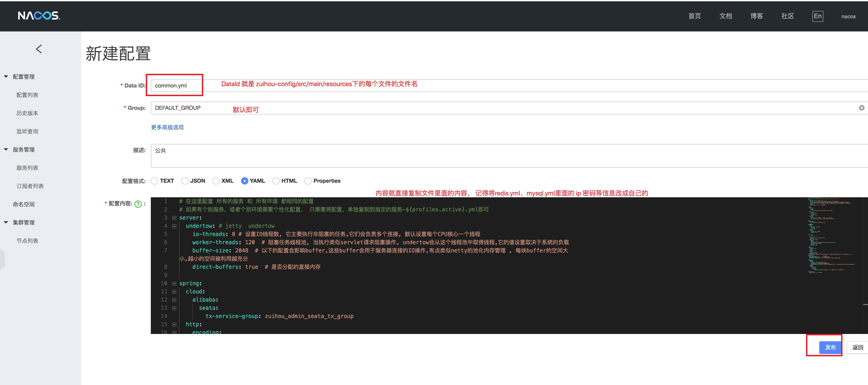
Task: Click the tx-service-group line in editor
Action: click(x=279, y=316)
